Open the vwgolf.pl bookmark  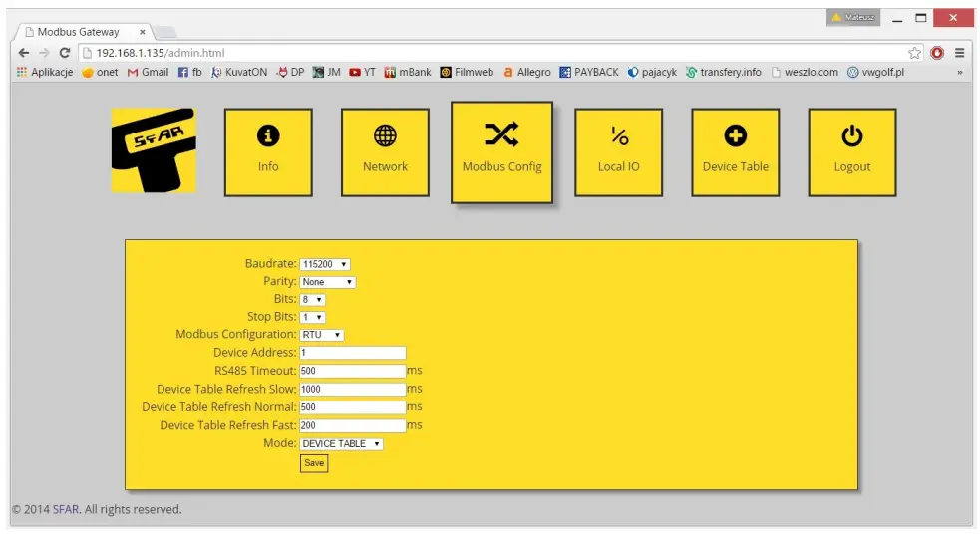[x=875, y=72]
